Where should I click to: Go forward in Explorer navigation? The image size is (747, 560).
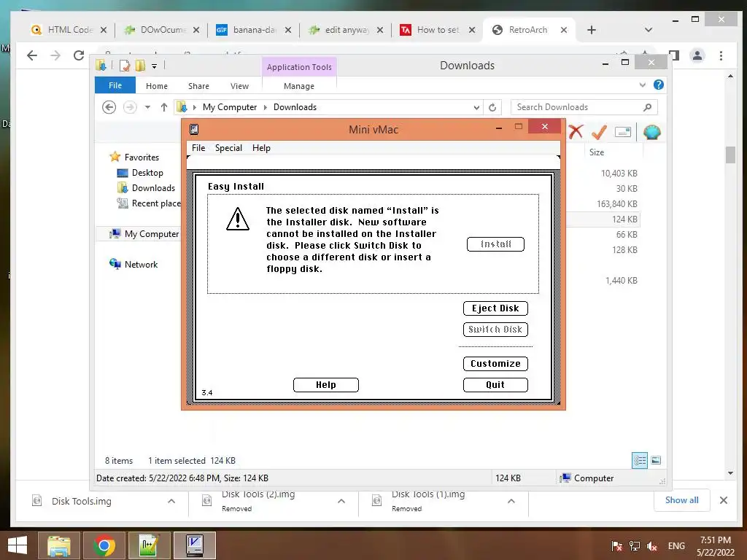coord(130,107)
